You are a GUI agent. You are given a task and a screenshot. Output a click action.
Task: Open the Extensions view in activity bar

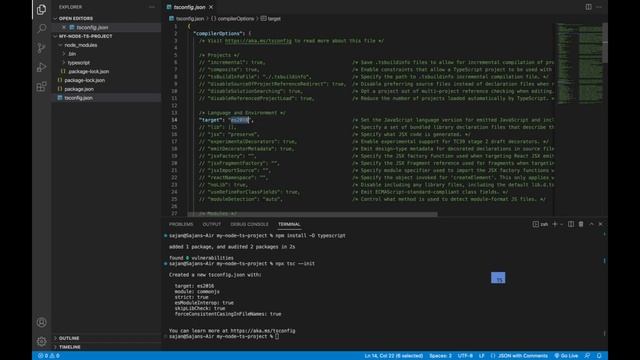pyautogui.click(x=41, y=87)
